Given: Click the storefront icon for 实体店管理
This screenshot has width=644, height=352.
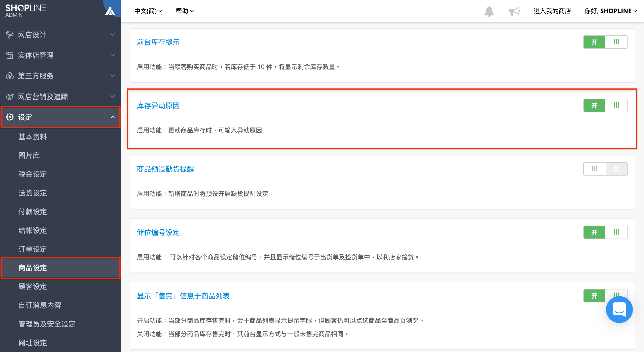Looking at the screenshot, I should 10,55.
